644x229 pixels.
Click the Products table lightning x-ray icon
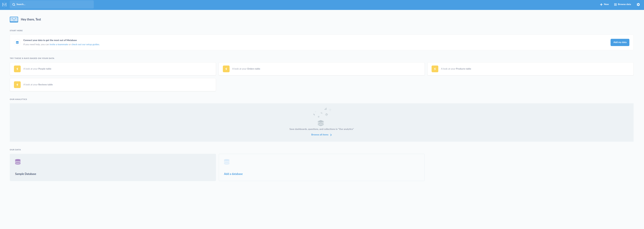[x=435, y=69]
